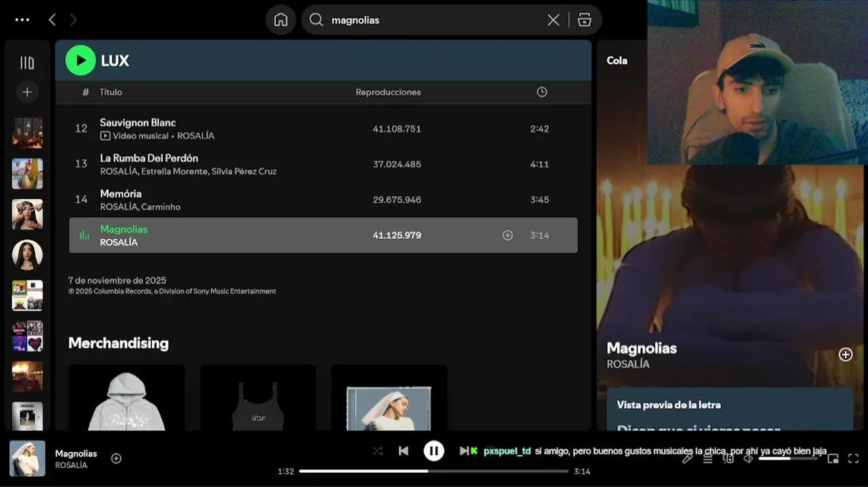Sort by the Título column header
This screenshot has width=868, height=487.
tap(111, 92)
